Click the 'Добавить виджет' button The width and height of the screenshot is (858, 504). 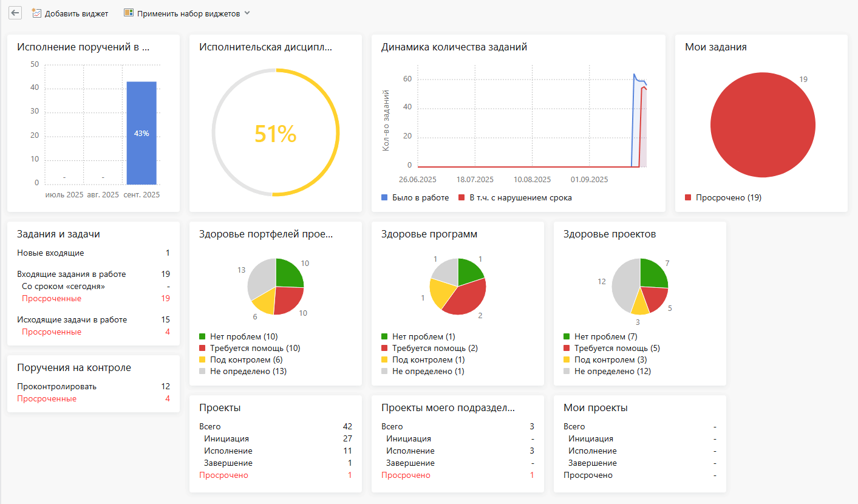(x=76, y=13)
